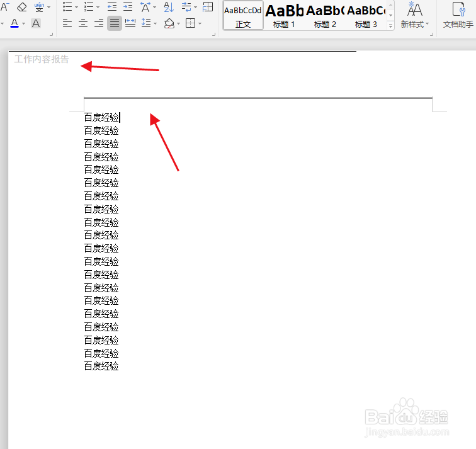Toggle right text alignment
This screenshot has width=476, height=449.
click(x=99, y=23)
